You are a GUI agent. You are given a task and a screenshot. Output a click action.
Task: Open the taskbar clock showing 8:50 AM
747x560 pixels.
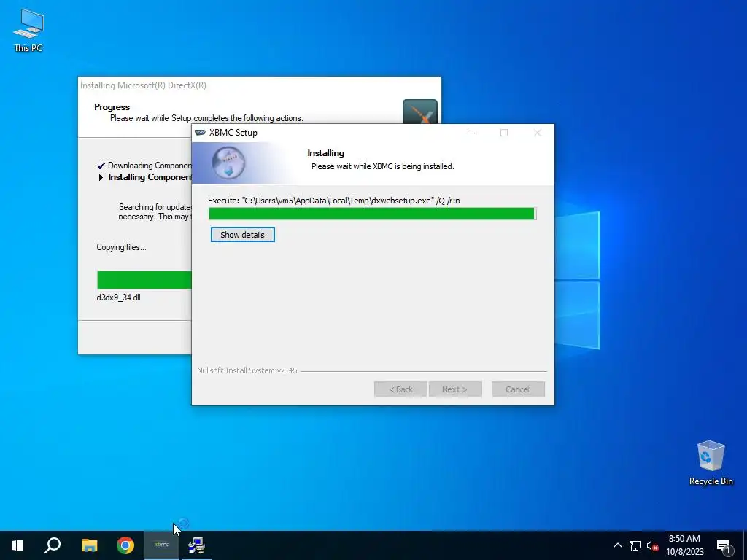click(x=684, y=545)
